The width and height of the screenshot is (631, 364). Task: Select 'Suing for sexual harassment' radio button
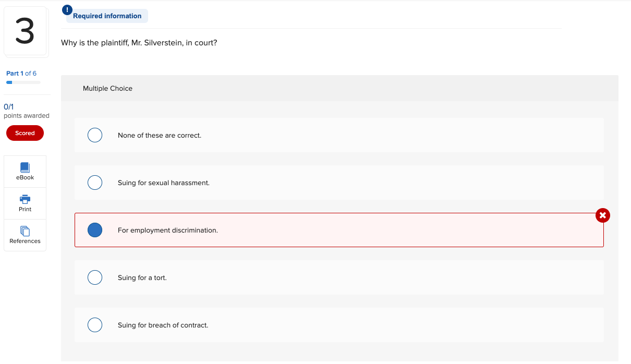(x=95, y=183)
